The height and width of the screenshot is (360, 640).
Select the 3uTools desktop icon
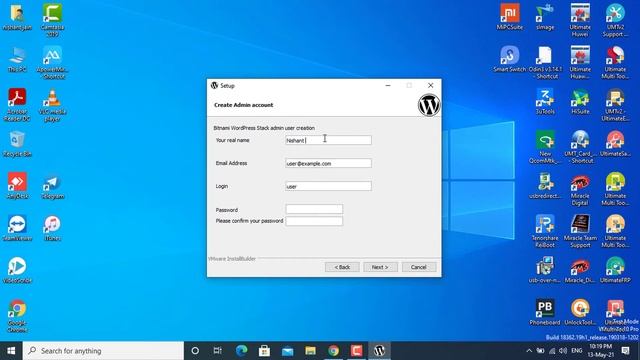(545, 101)
